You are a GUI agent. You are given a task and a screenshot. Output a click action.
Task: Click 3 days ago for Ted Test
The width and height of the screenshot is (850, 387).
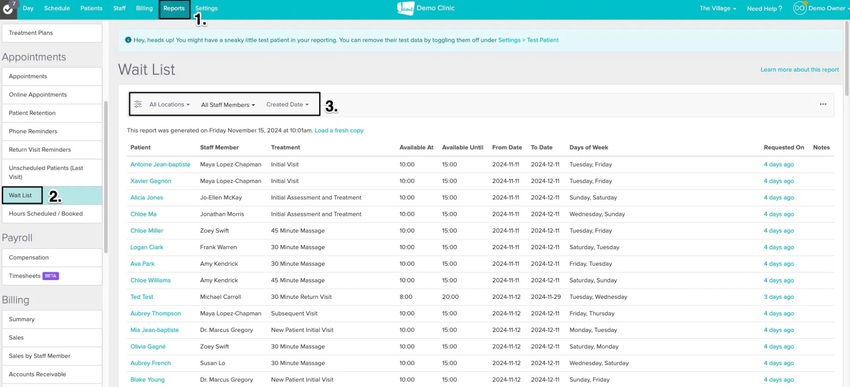(x=778, y=297)
